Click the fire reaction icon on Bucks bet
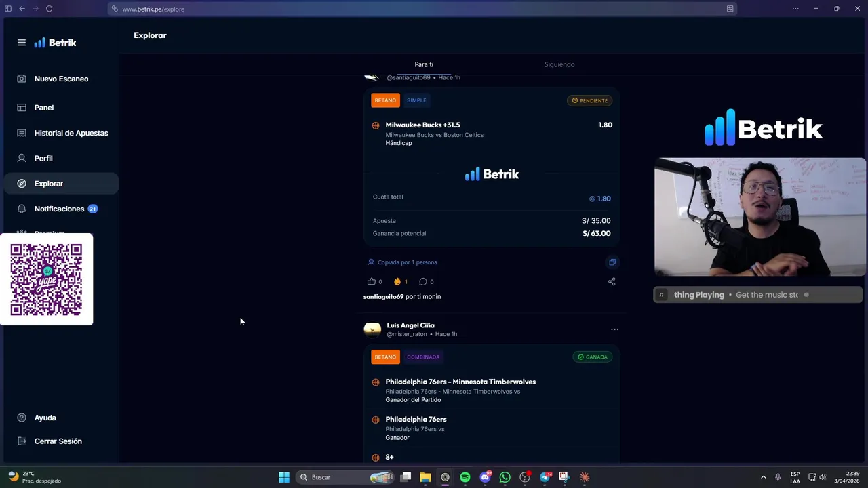 [397, 281]
